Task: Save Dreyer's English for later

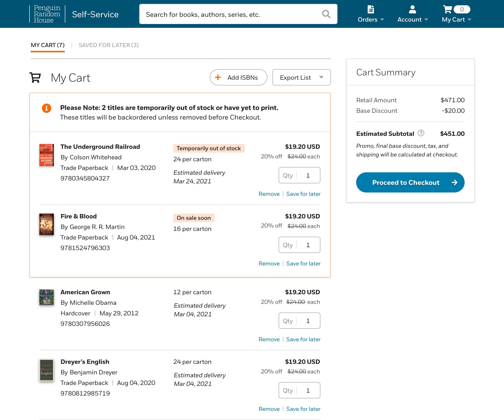Action: (x=303, y=409)
